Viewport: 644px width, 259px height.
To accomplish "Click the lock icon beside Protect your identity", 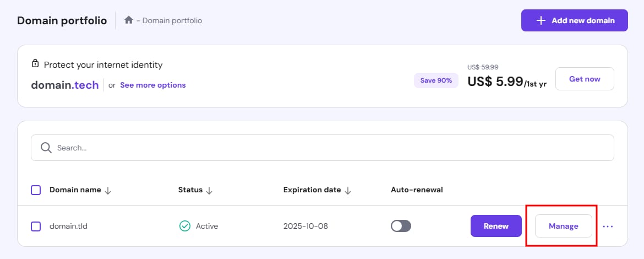I will point(35,64).
